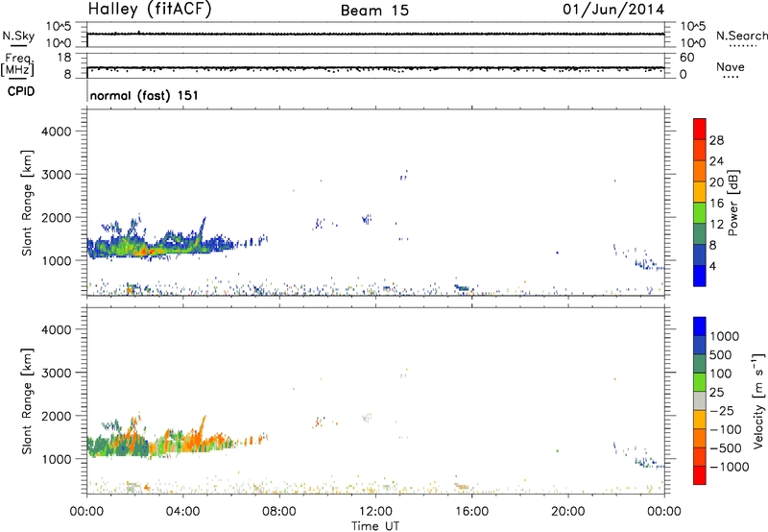Image resolution: width=768 pixels, height=532 pixels.
Task: Click the "Slant Range [km]" label of the power panel
Action: (x=27, y=203)
